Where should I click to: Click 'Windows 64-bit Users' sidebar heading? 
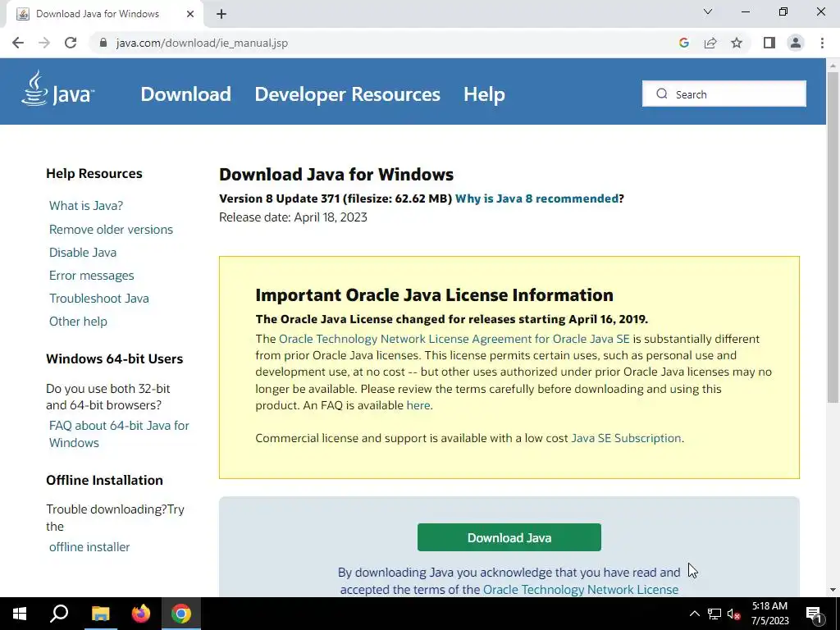coord(115,359)
